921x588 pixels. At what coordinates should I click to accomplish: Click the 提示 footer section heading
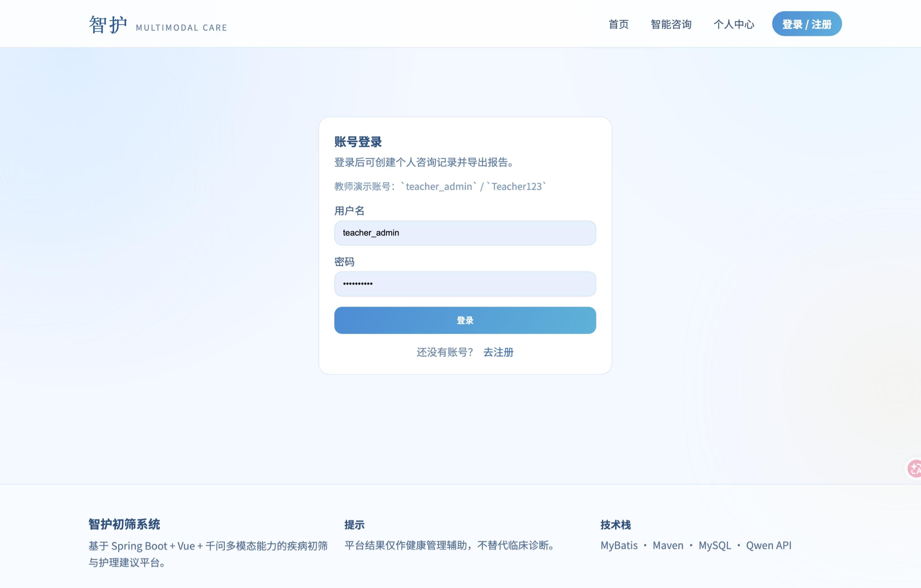(x=355, y=525)
